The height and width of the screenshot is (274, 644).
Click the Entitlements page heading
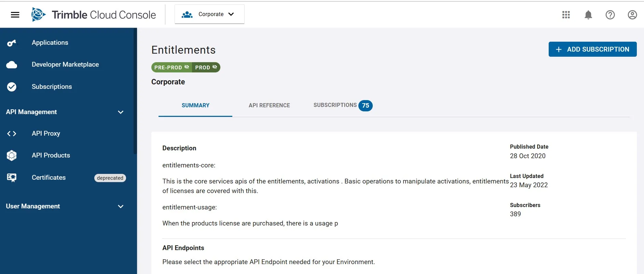pos(183,50)
